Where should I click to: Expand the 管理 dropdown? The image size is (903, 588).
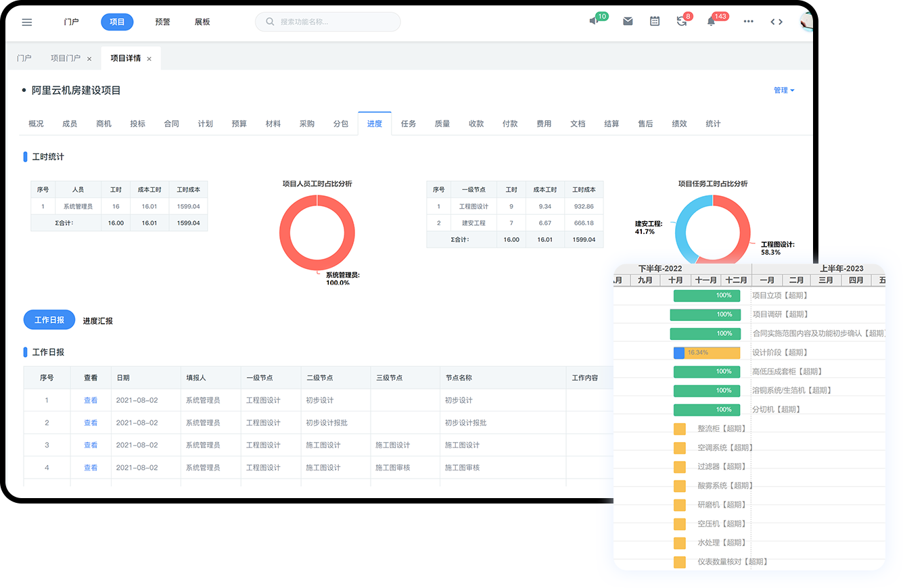pos(784,91)
